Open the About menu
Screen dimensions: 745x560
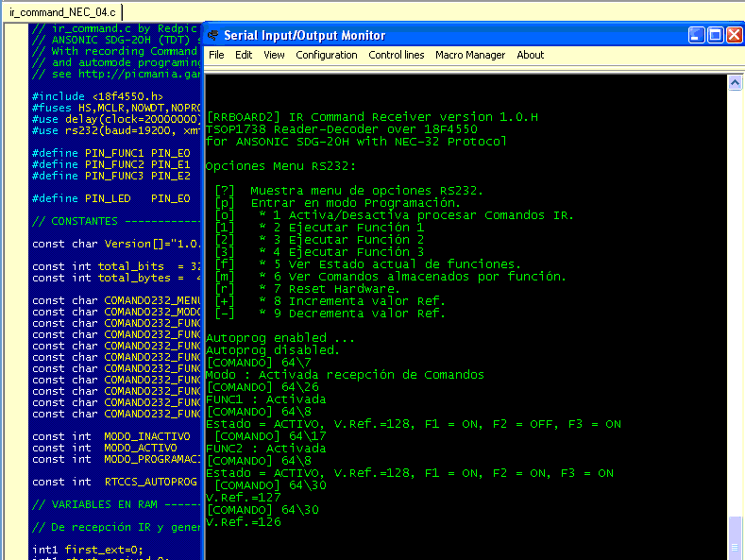(531, 55)
